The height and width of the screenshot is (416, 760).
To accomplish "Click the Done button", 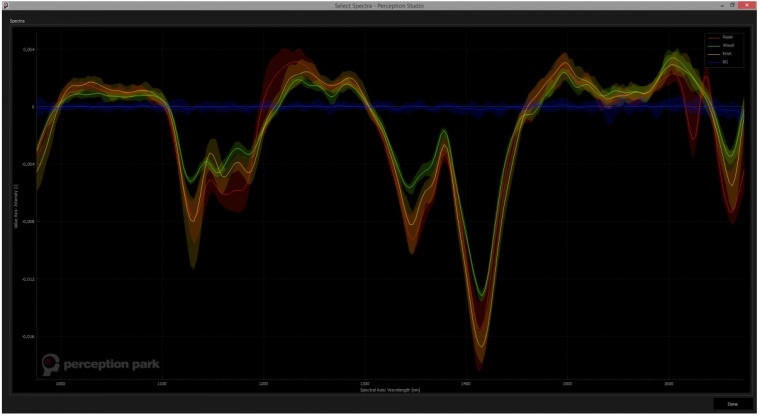I will tap(732, 403).
